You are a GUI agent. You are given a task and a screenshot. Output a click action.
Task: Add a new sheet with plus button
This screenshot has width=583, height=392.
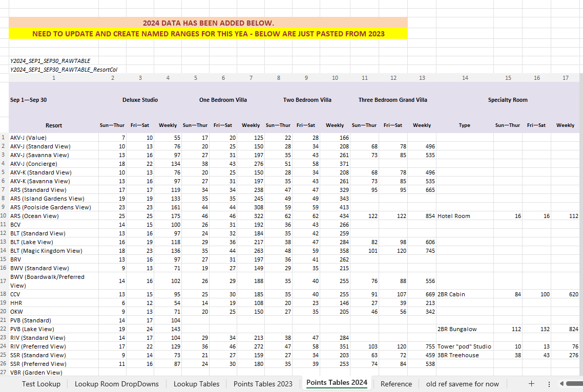[x=531, y=383]
